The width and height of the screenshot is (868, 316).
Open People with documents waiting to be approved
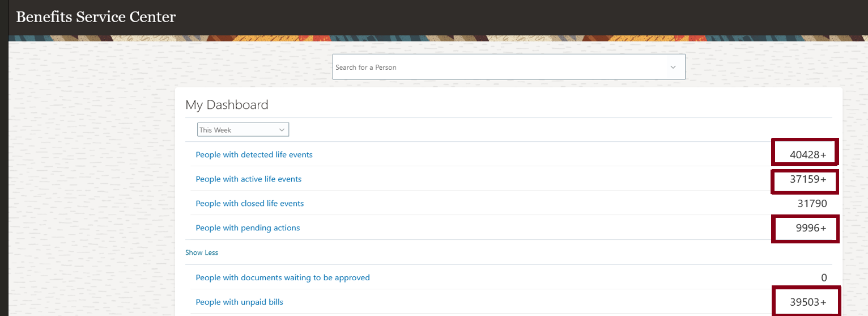(282, 277)
